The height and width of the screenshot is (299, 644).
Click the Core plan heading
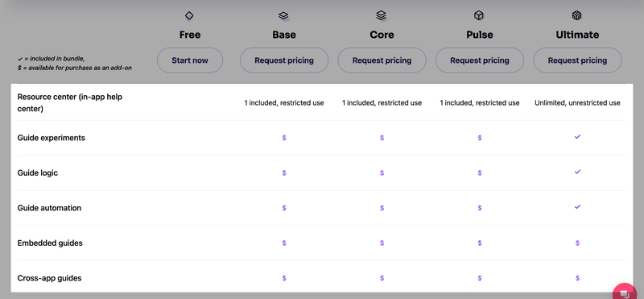pos(382,35)
